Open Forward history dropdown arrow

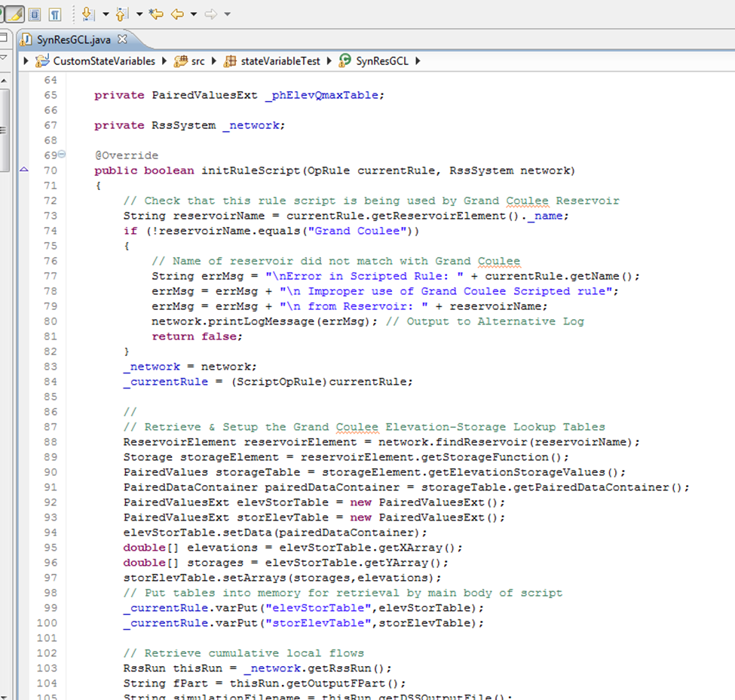(228, 14)
